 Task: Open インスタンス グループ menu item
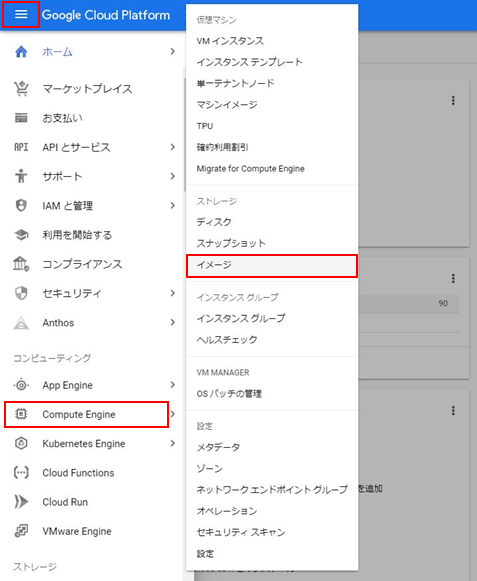pyautogui.click(x=272, y=318)
